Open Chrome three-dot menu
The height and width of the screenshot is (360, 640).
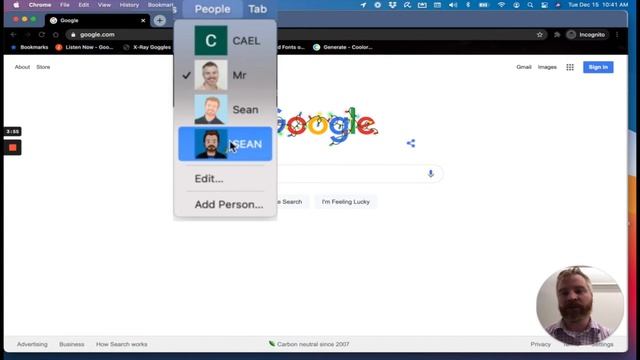(x=617, y=35)
